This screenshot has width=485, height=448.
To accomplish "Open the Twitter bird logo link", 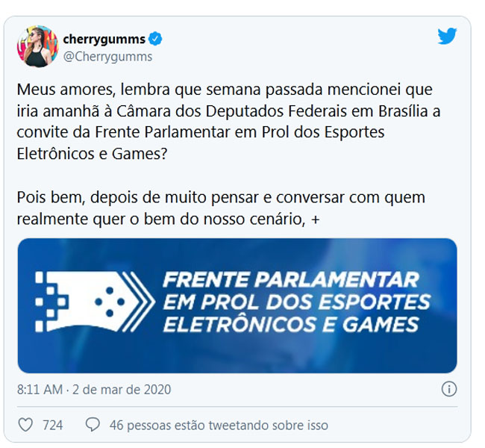I will [x=447, y=36].
